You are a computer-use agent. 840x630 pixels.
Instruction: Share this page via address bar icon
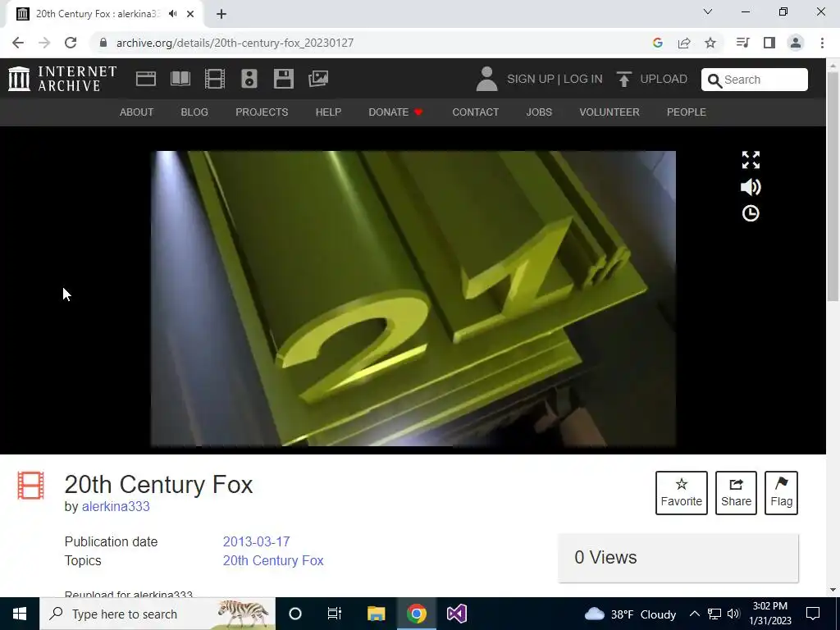(684, 43)
